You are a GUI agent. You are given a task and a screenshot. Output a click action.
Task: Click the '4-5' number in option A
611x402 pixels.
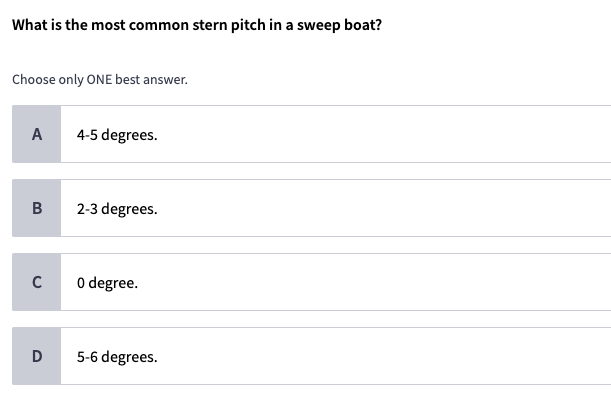[87, 135]
